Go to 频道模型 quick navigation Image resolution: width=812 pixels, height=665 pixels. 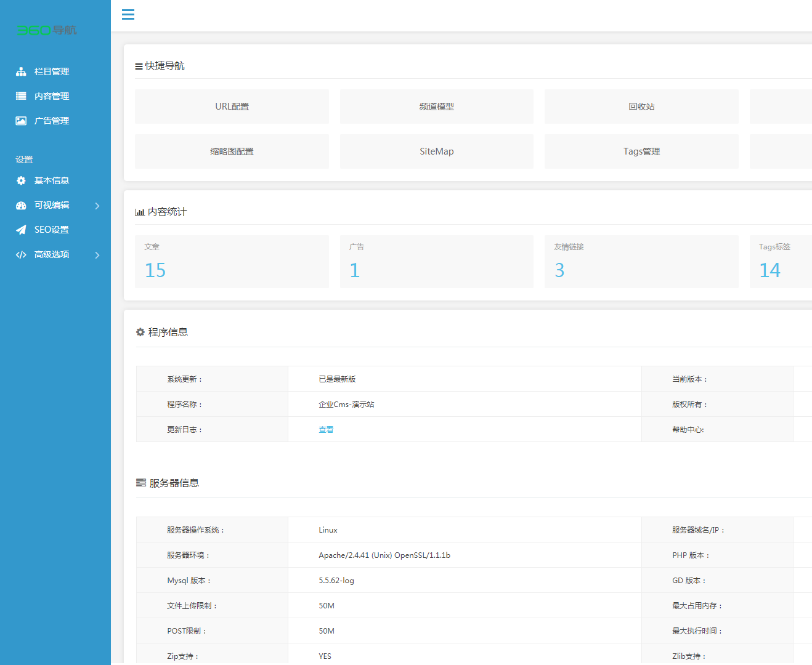[x=436, y=107]
